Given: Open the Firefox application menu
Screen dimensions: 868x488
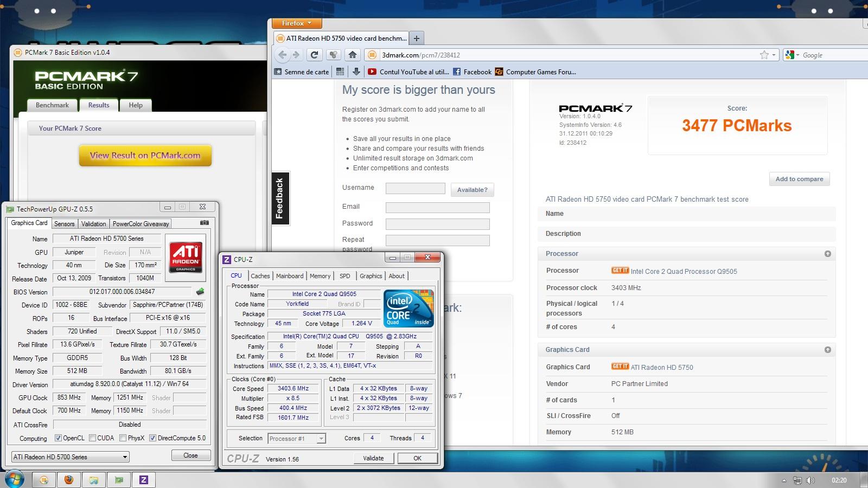Looking at the screenshot, I should [x=296, y=23].
